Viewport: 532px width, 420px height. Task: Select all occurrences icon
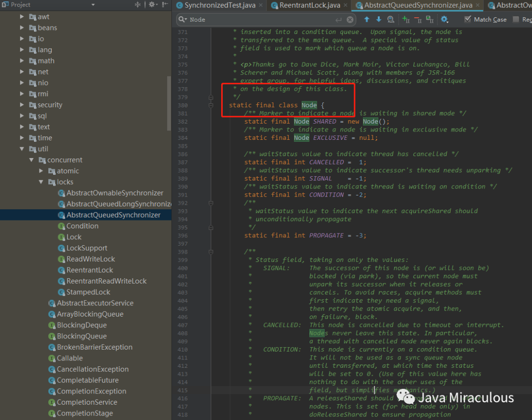(x=430, y=19)
